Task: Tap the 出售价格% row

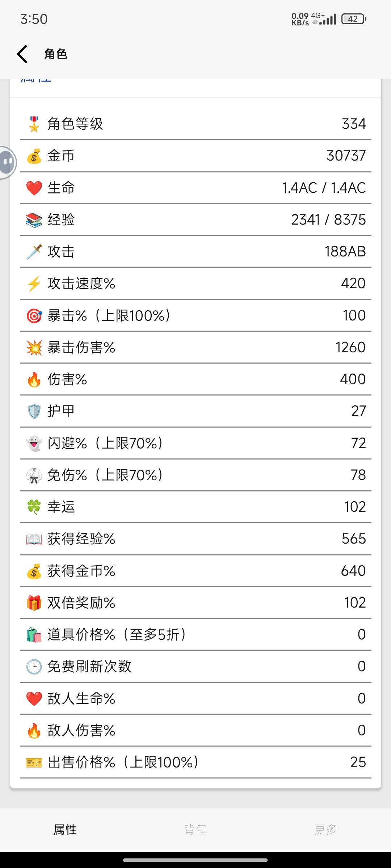Action: click(x=196, y=762)
